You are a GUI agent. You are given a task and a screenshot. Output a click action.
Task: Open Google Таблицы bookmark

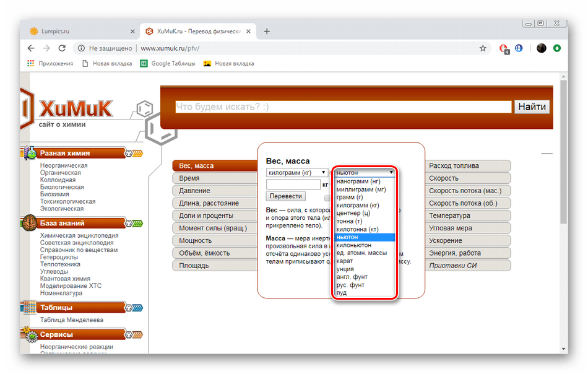click(168, 63)
